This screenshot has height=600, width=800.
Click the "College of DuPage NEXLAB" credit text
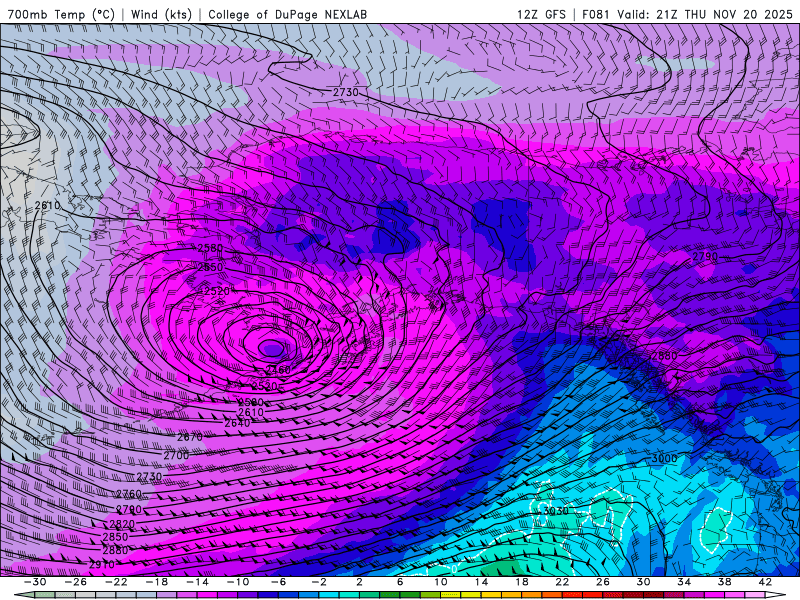pos(287,14)
